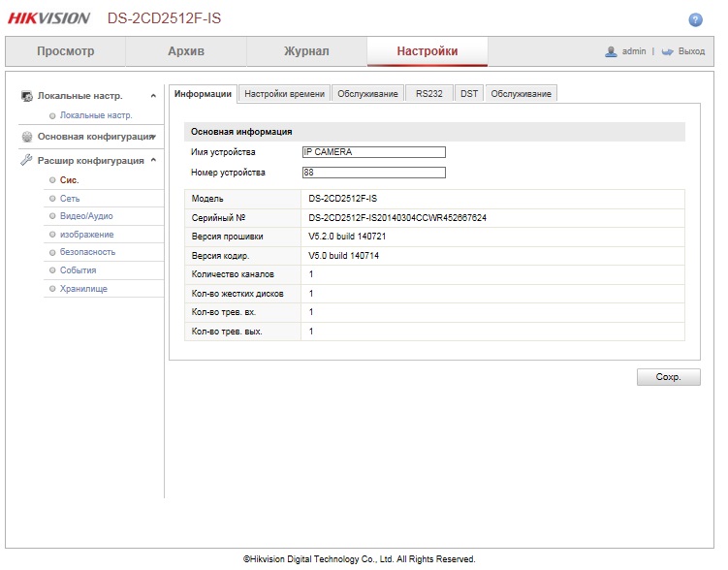The image size is (728, 570).
Task: Switch to the last Обслуживание tab
Action: 521,94
